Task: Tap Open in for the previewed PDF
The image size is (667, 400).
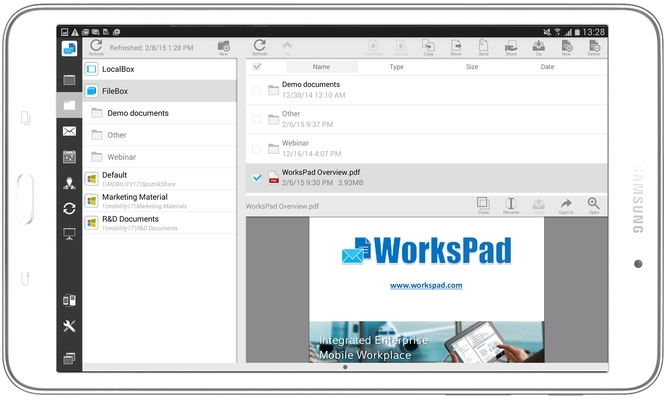Action: point(566,206)
